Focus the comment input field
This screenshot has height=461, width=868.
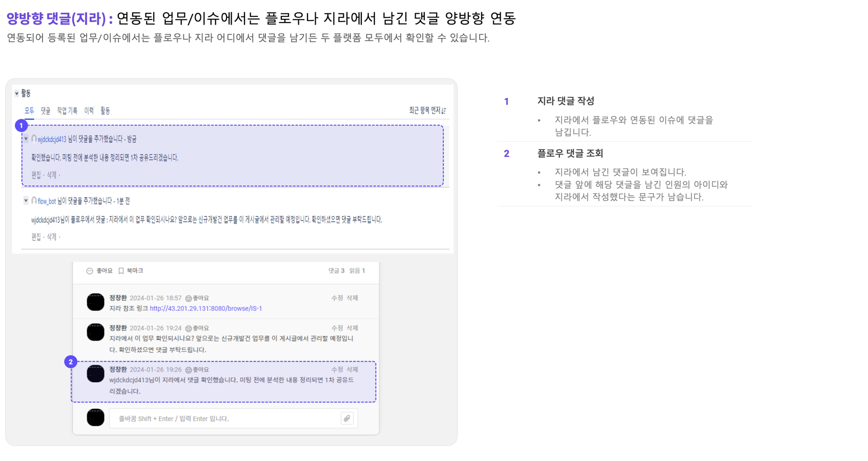(x=224, y=418)
